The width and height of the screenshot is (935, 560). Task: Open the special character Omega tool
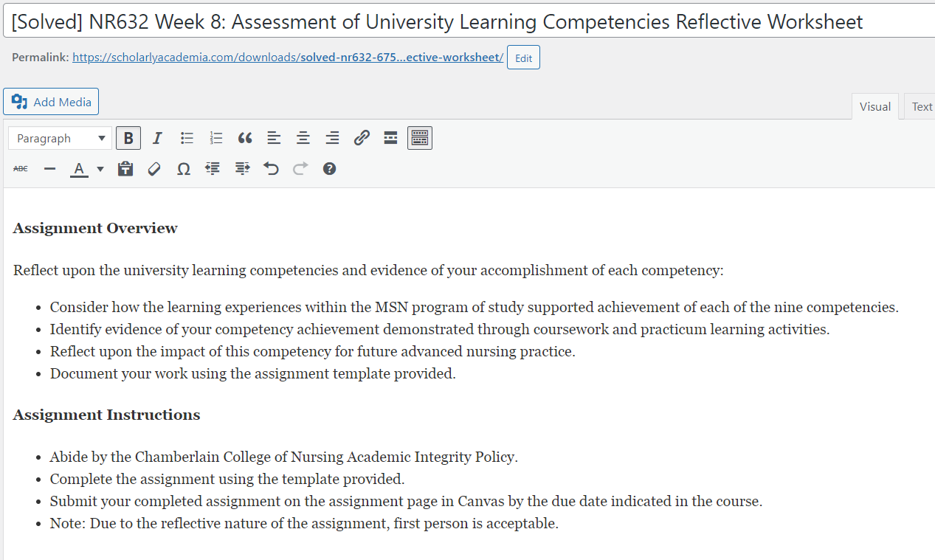(x=184, y=169)
